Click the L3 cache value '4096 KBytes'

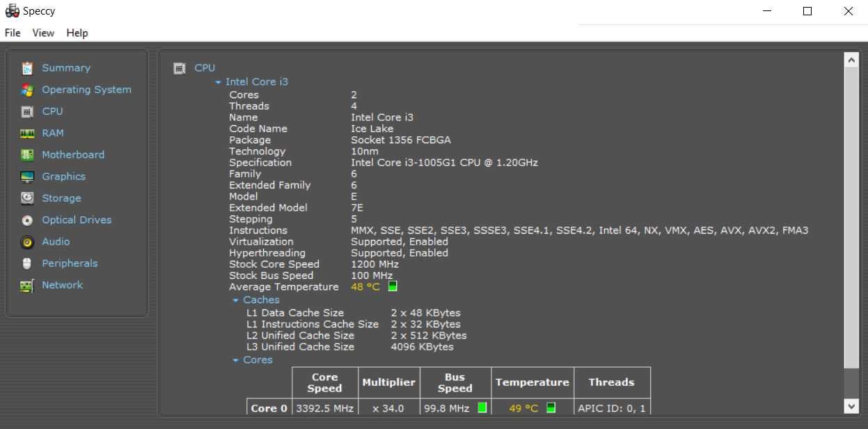(422, 346)
